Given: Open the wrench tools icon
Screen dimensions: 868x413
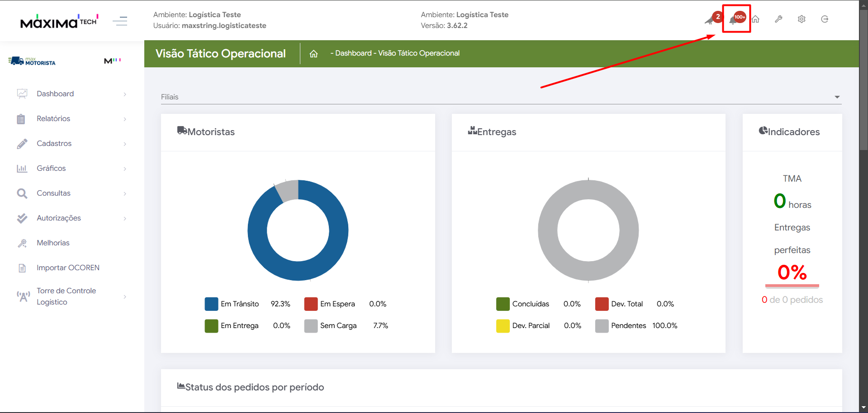Looking at the screenshot, I should click(778, 19).
